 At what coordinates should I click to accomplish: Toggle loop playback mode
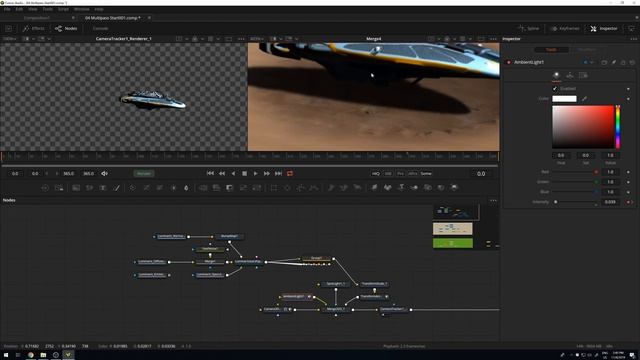point(290,173)
